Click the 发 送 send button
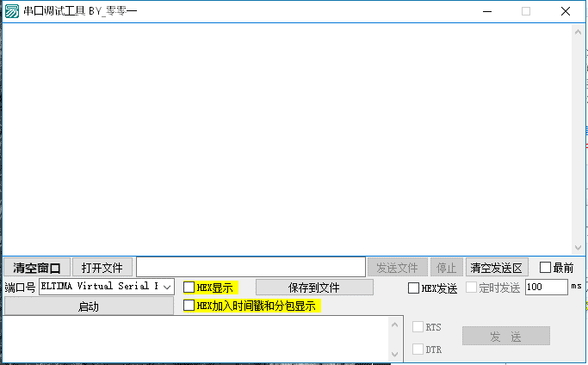This screenshot has height=365, width=588. click(x=506, y=336)
